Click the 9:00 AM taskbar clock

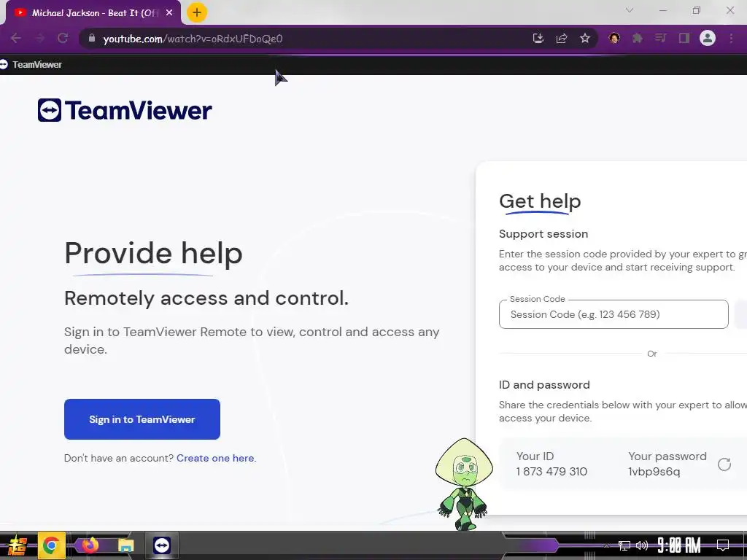pyautogui.click(x=679, y=545)
